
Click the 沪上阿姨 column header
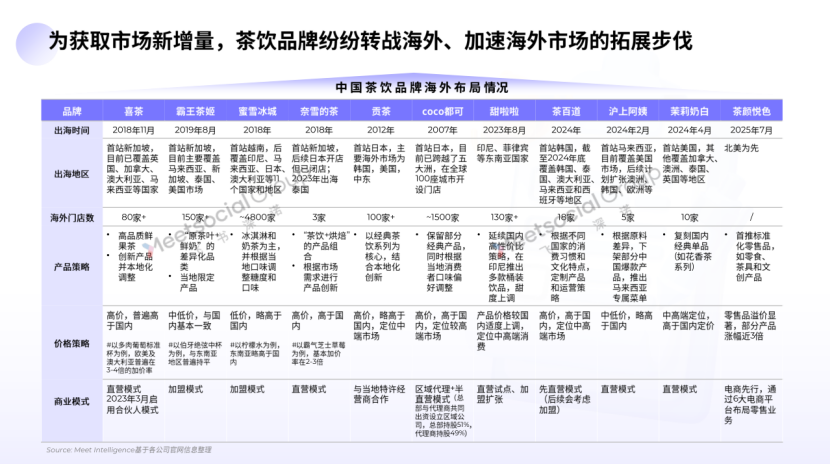(x=627, y=111)
